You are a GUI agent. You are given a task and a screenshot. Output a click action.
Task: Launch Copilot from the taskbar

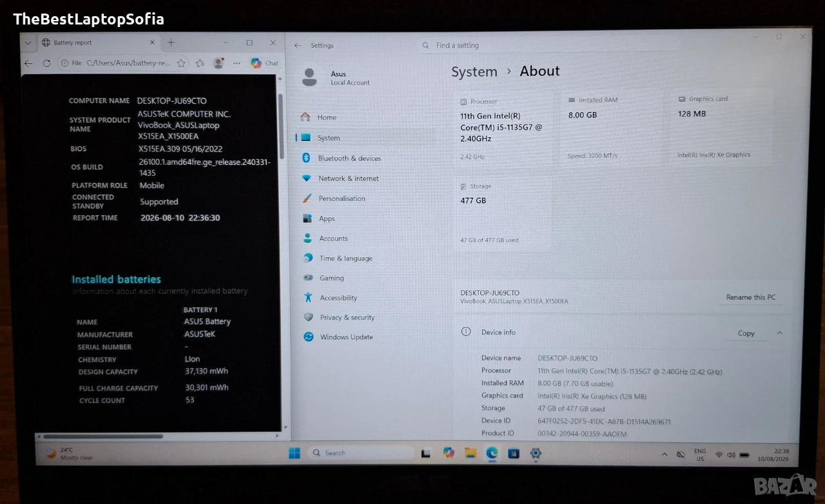[x=449, y=453]
